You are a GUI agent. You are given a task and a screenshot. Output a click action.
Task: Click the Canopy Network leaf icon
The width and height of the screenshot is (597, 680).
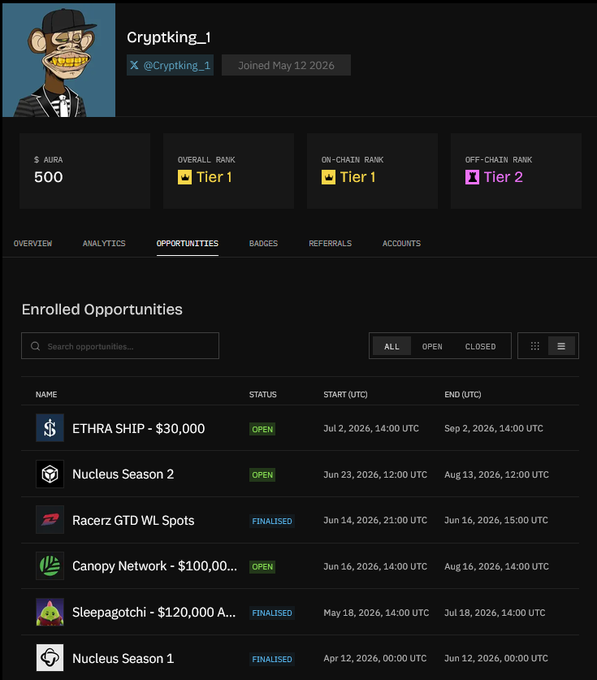click(50, 566)
